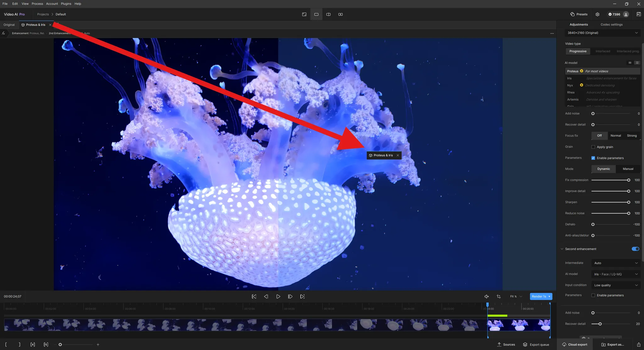Click the Render 1s button
Image resolution: width=644 pixels, height=350 pixels.
[x=539, y=297]
